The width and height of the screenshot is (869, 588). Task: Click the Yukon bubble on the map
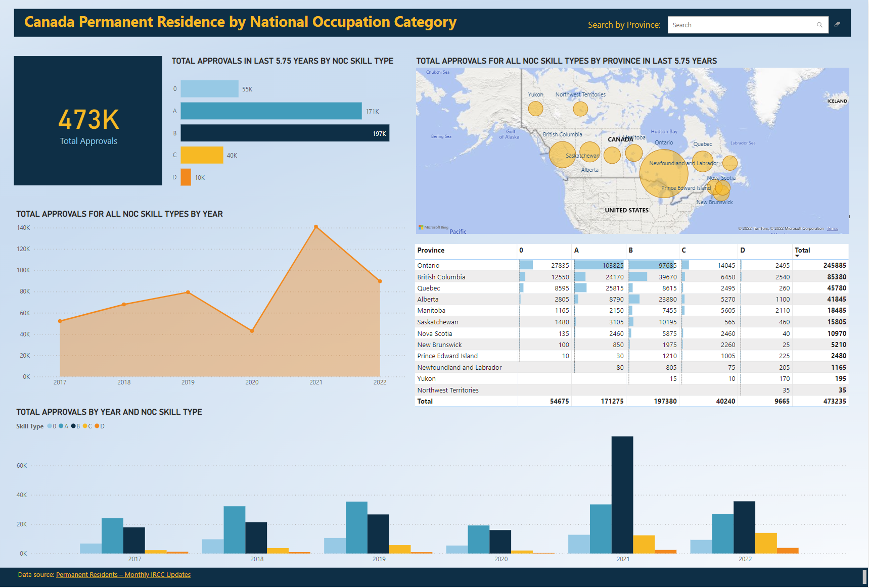[536, 108]
